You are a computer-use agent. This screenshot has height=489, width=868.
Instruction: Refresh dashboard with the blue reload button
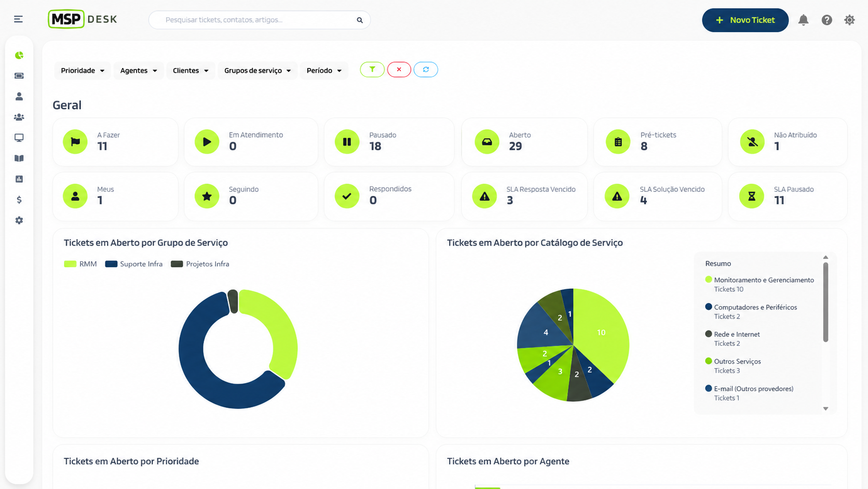[x=426, y=70]
